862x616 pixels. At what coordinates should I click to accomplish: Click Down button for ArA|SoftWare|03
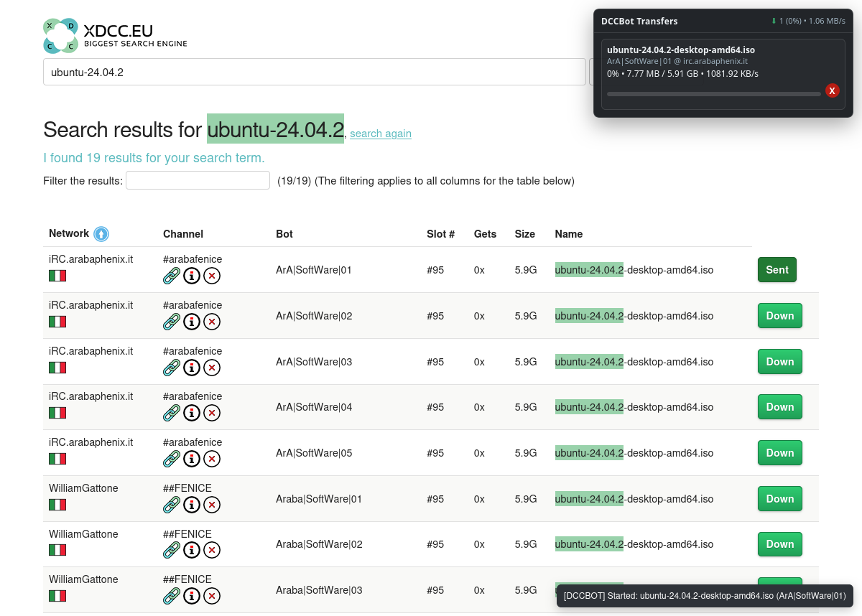click(x=780, y=362)
